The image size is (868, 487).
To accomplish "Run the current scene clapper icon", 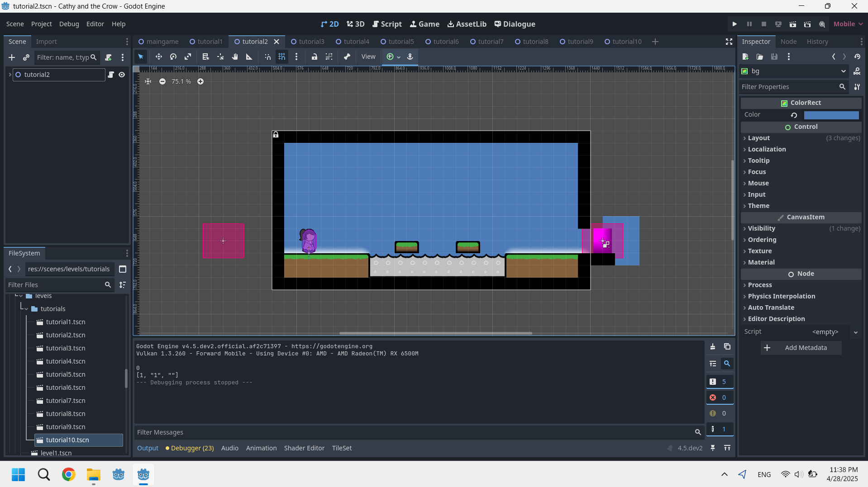I will [793, 24].
